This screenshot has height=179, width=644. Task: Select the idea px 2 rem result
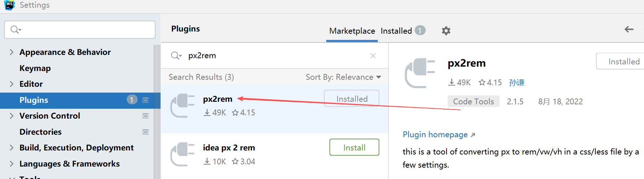[275, 156]
